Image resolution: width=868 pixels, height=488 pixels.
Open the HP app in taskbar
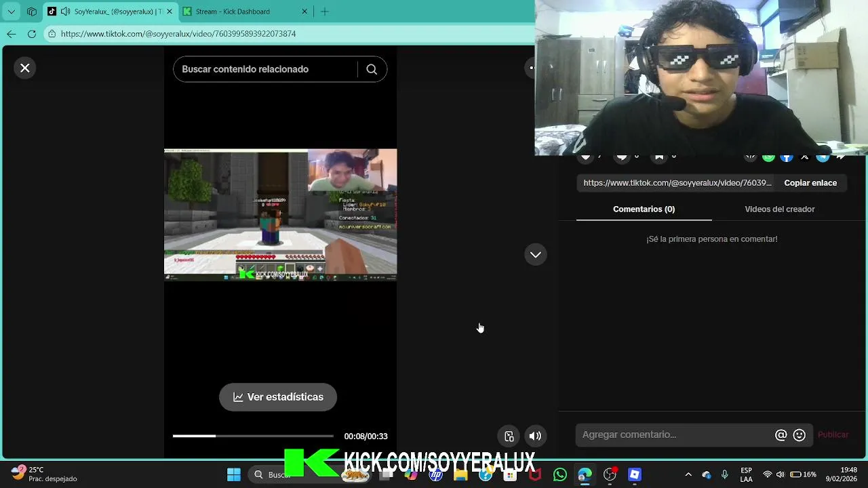(x=436, y=474)
